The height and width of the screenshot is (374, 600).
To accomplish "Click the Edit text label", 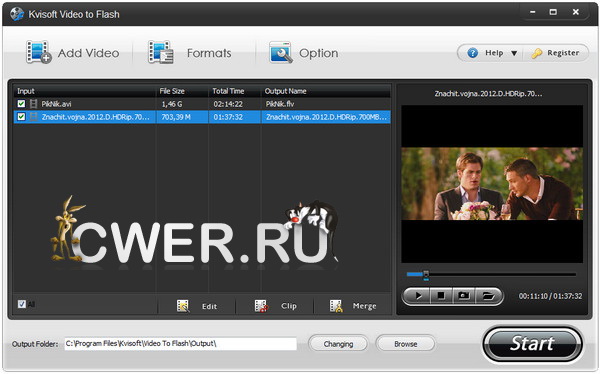I will pyautogui.click(x=209, y=306).
